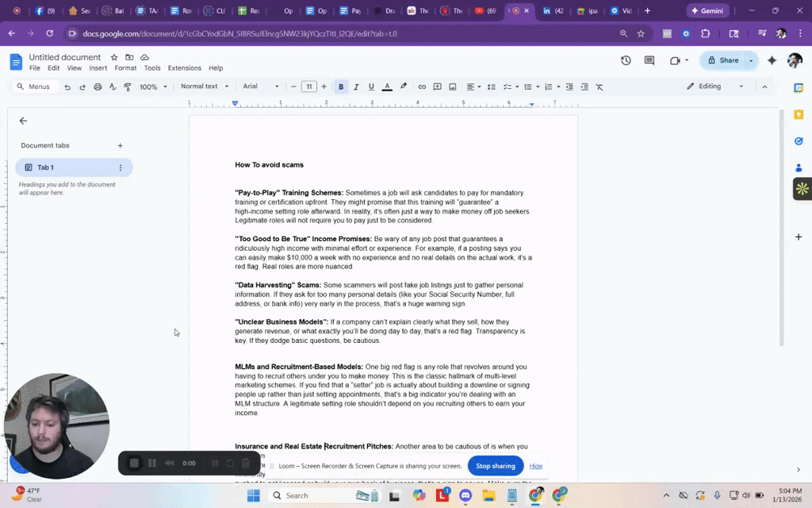Image resolution: width=812 pixels, height=508 pixels.
Task: Delete the Loom recording with trash icon
Action: click(x=246, y=463)
